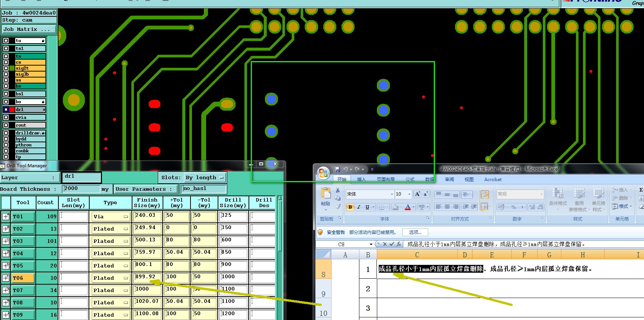Align text left in Excel
Viewport: 644px width, 320px height.
(438, 207)
